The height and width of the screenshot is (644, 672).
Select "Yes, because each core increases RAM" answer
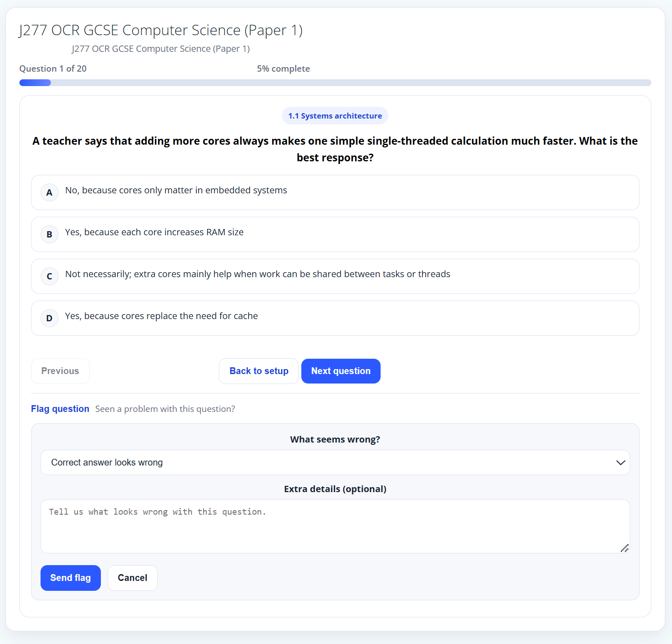click(154, 233)
